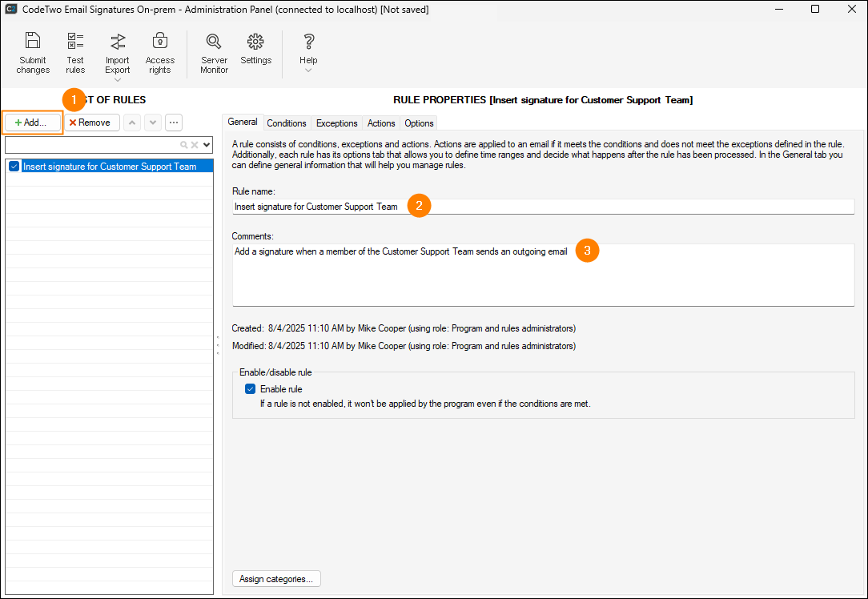The width and height of the screenshot is (868, 599).
Task: Open the Test rules tool
Action: [75, 42]
